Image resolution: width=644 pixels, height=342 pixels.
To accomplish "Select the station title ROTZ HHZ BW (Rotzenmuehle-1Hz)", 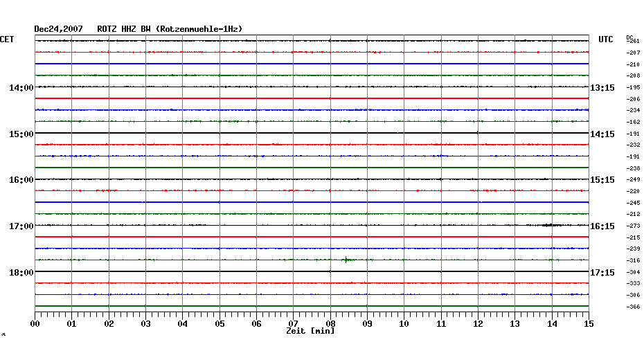I will (170, 29).
